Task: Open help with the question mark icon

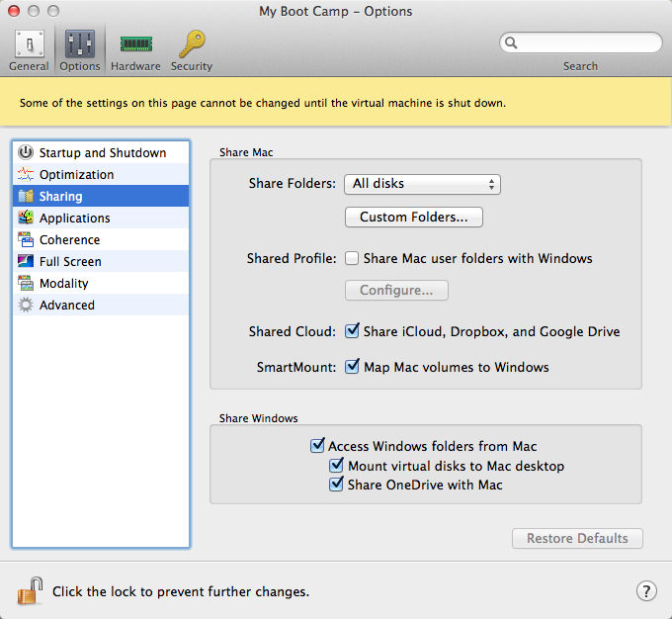Action: pos(646,591)
